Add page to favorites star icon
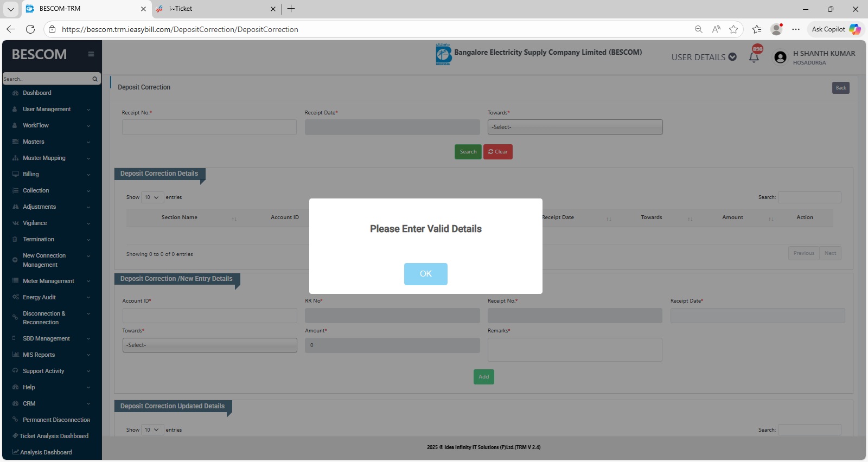868x462 pixels. click(733, 29)
